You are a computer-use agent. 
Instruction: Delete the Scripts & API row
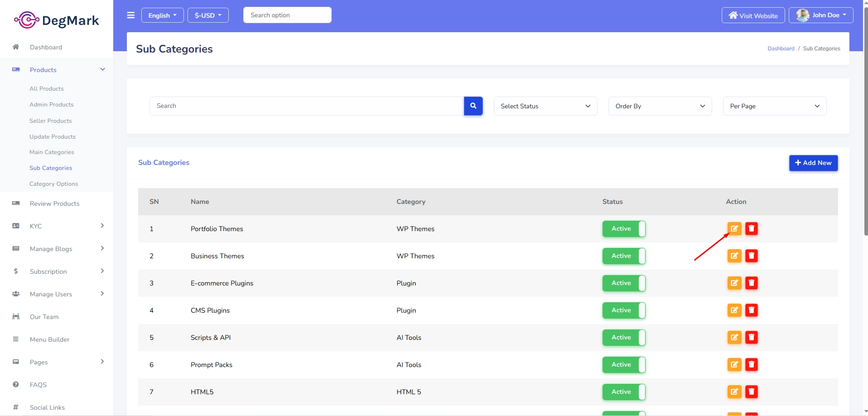751,337
